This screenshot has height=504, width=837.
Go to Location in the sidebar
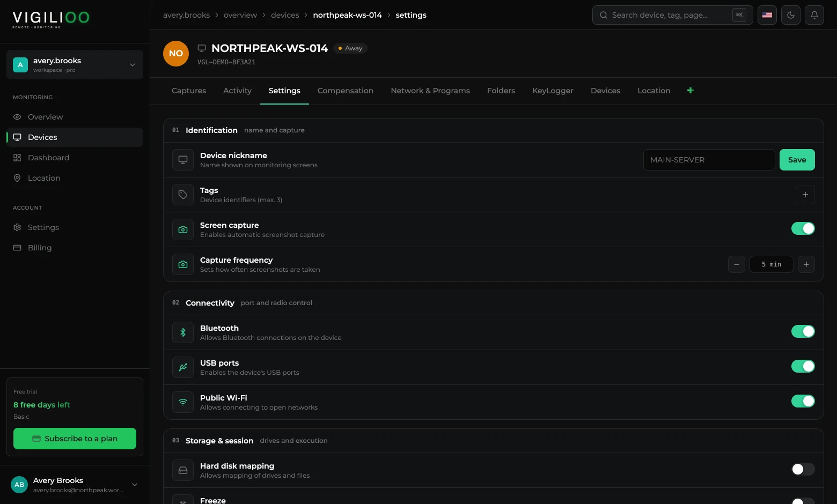75,178
